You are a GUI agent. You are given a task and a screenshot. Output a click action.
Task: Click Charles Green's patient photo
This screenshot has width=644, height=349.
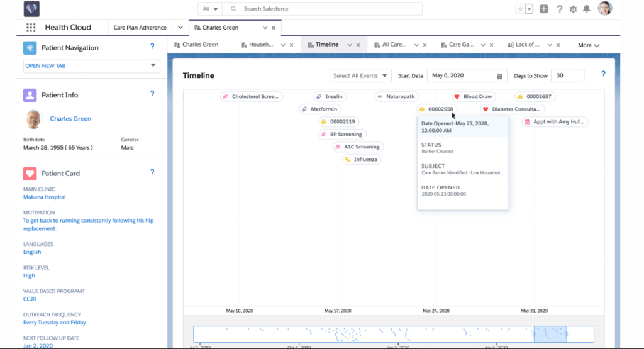[x=33, y=119]
